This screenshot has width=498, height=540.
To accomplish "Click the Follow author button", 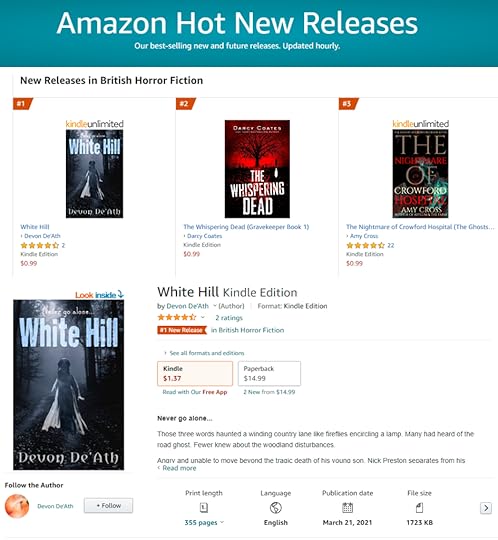I will point(108,506).
